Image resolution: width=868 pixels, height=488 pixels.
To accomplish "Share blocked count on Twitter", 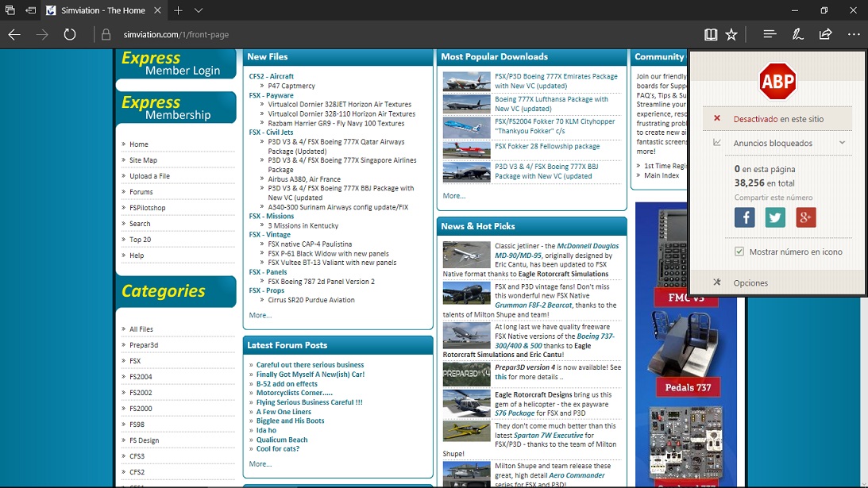I will (x=775, y=217).
